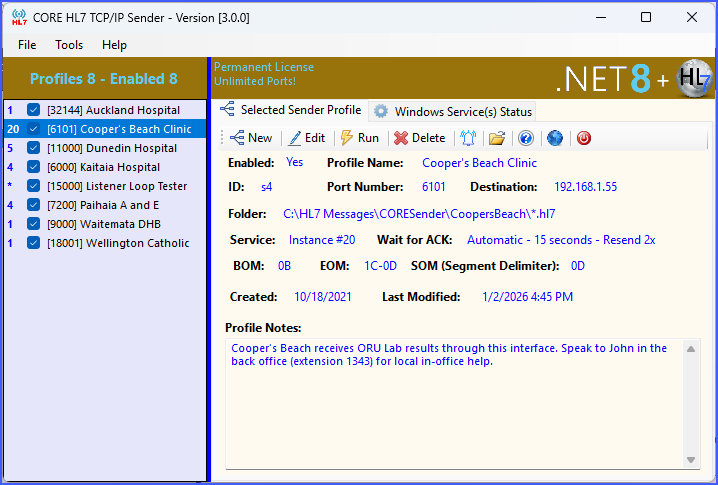
Task: Toggle the Dunedin Hospital checkbox
Action: pyautogui.click(x=34, y=148)
